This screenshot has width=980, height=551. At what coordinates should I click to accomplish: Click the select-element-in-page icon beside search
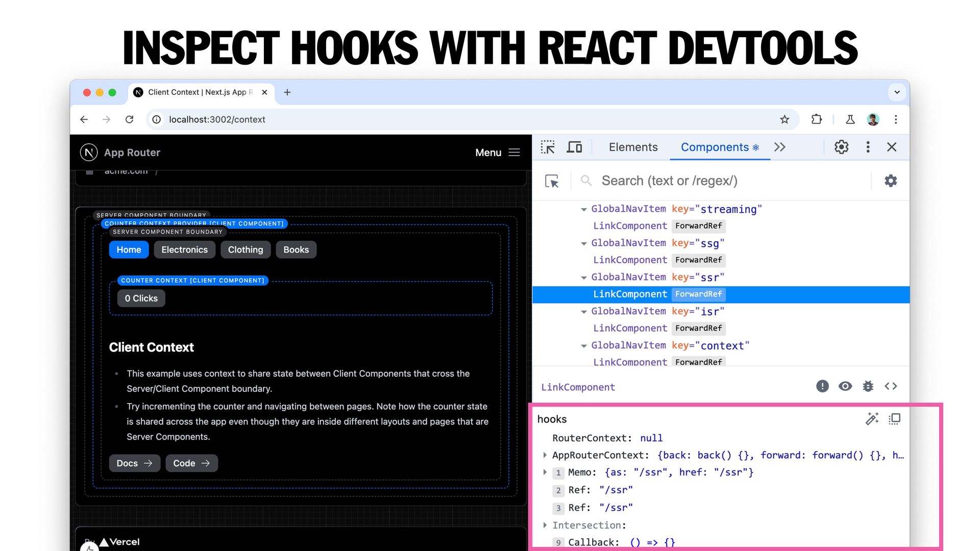pos(552,181)
